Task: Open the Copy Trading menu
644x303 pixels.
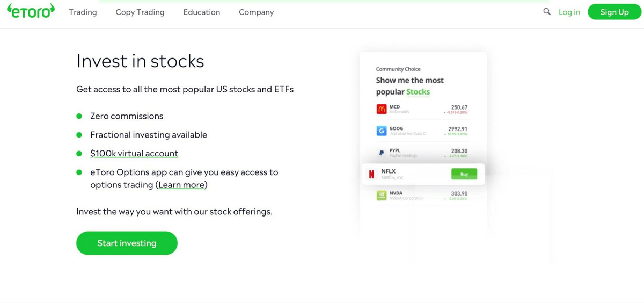Action: (x=140, y=12)
